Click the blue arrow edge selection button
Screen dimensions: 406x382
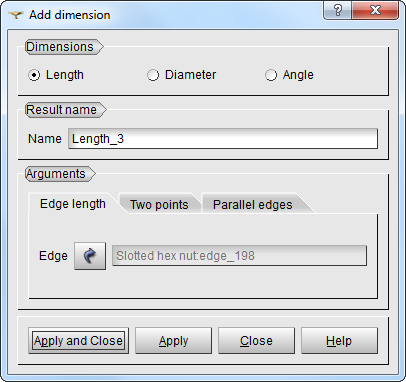(90, 256)
